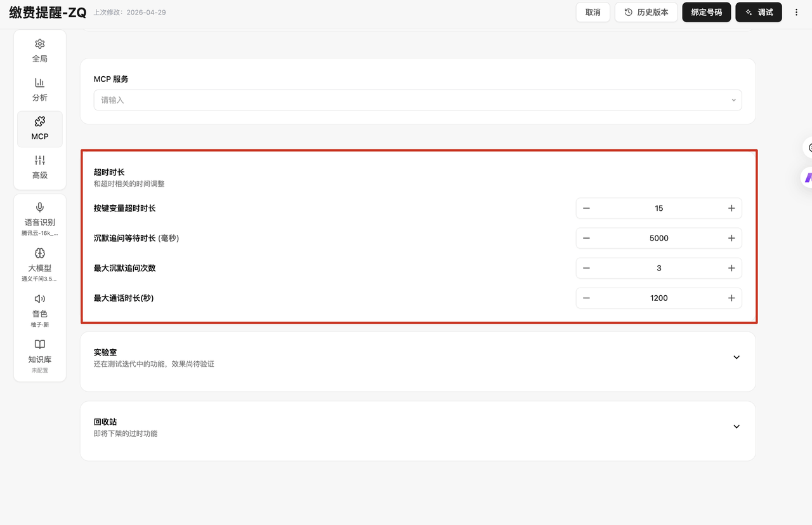
Task: Decrease 按键变量超时时长 value
Action: [586, 208]
